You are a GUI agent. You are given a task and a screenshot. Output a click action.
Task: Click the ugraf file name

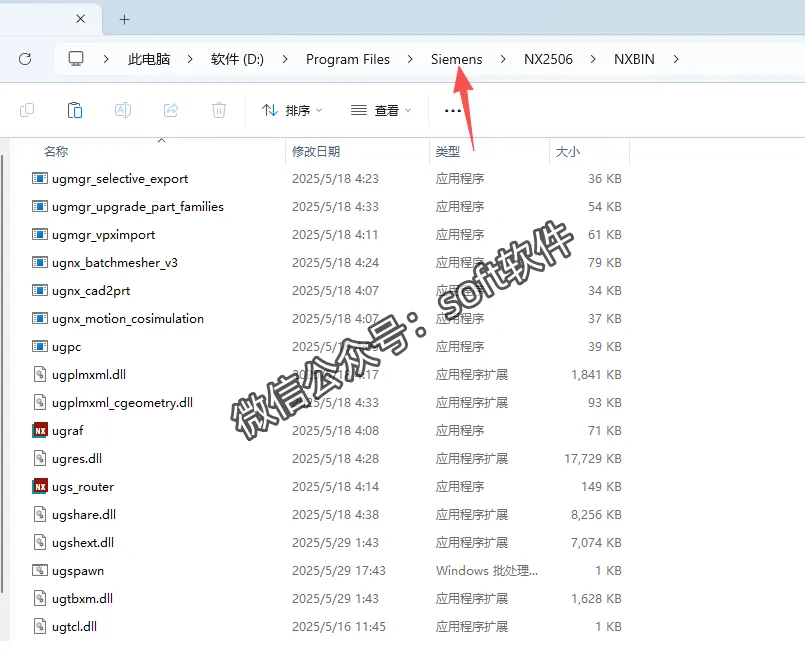[x=68, y=431]
